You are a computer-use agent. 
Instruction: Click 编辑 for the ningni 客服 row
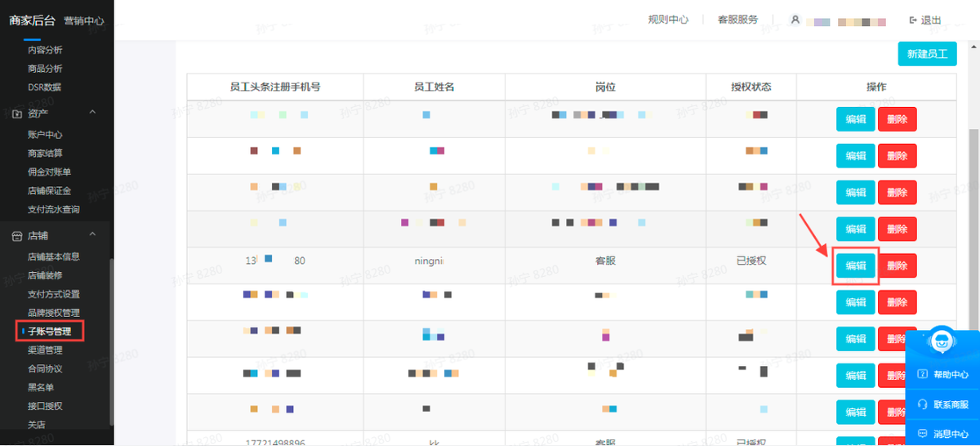856,265
